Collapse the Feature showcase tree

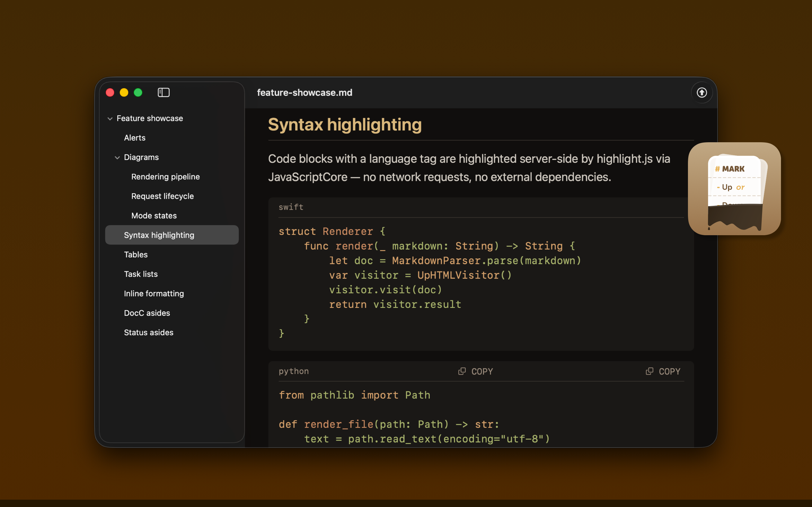[x=110, y=118]
